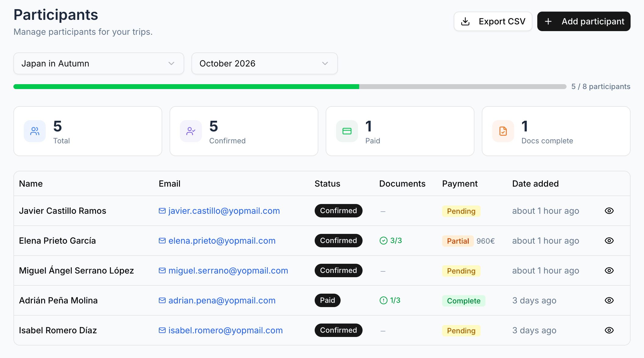Click the warning icon on Adrián's 1/3 documents
The image size is (644, 358).
coord(383,300)
